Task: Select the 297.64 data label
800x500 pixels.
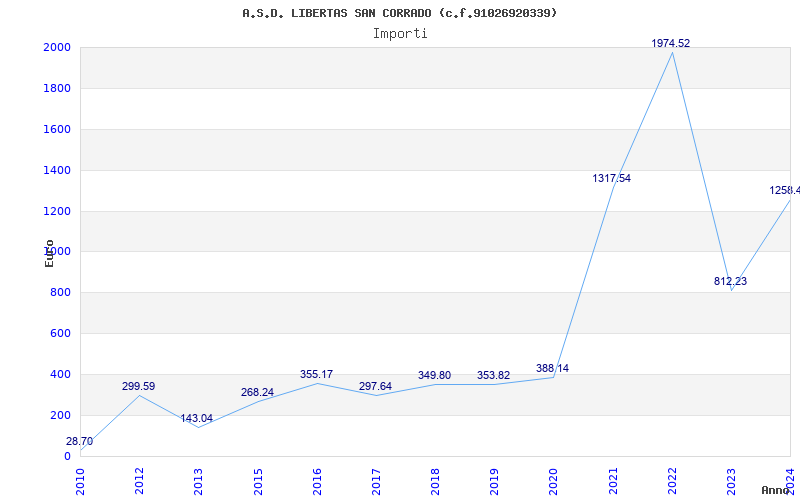Action: coord(375,387)
